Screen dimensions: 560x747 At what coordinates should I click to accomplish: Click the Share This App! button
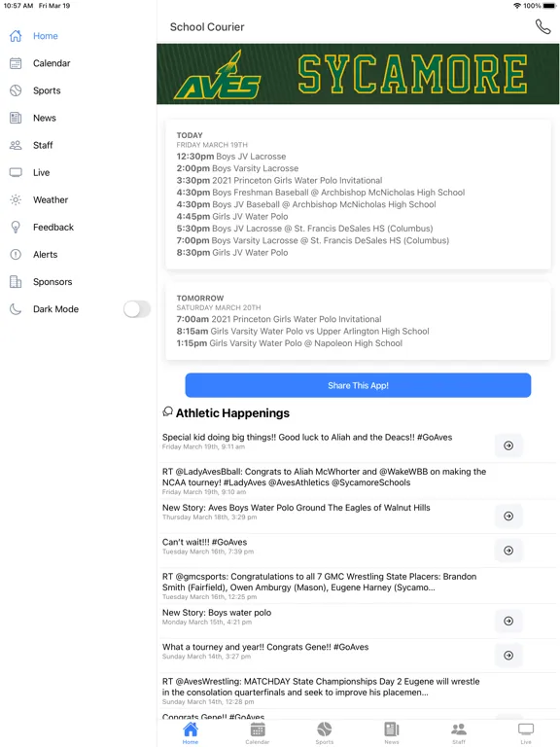(358, 385)
